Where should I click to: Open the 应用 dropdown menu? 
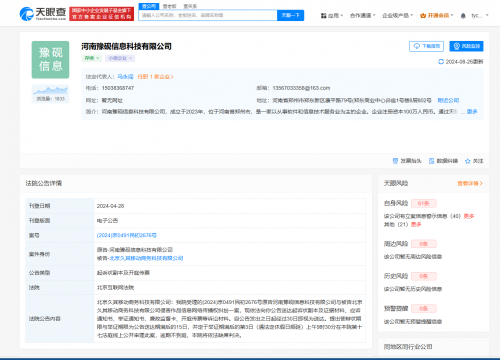coord(332,16)
